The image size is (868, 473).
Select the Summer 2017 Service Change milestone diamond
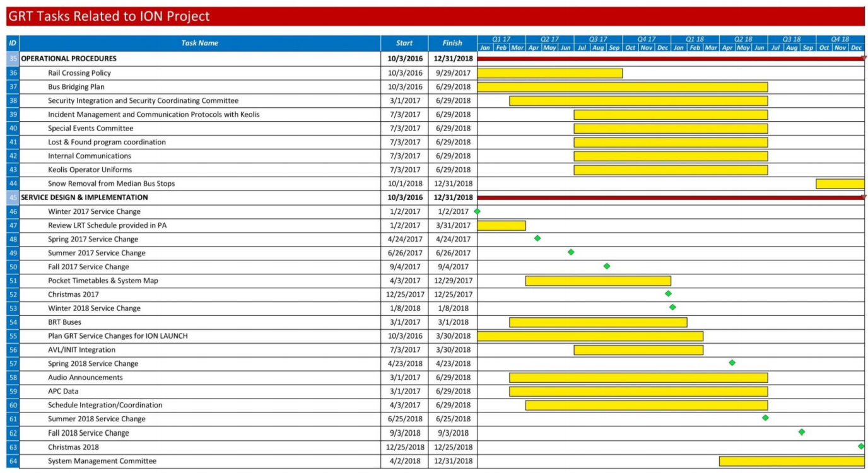571,252
